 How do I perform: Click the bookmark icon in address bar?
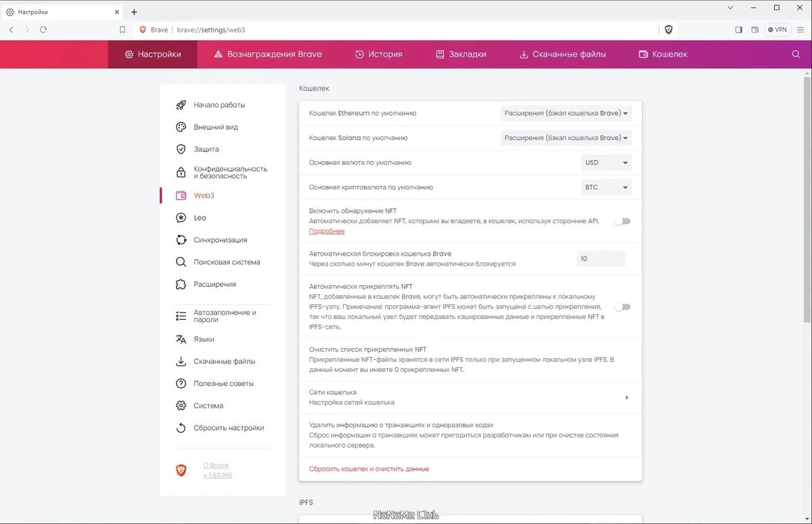[122, 30]
